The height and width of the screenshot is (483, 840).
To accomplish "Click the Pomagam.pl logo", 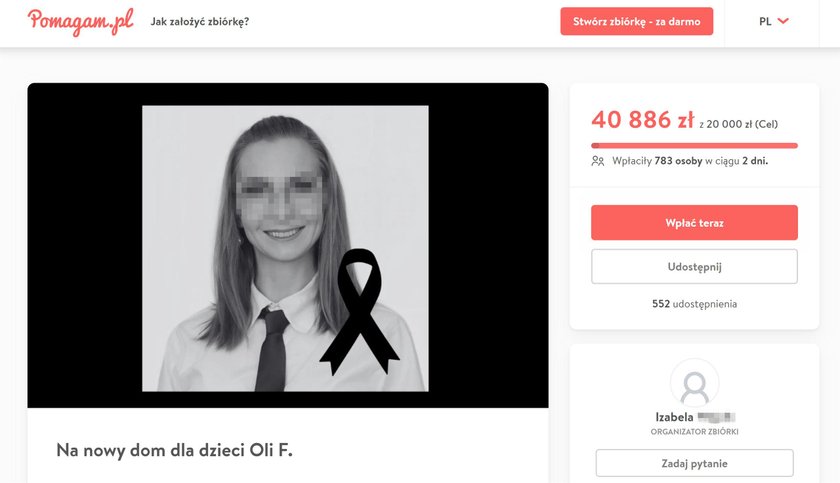I will click(80, 22).
